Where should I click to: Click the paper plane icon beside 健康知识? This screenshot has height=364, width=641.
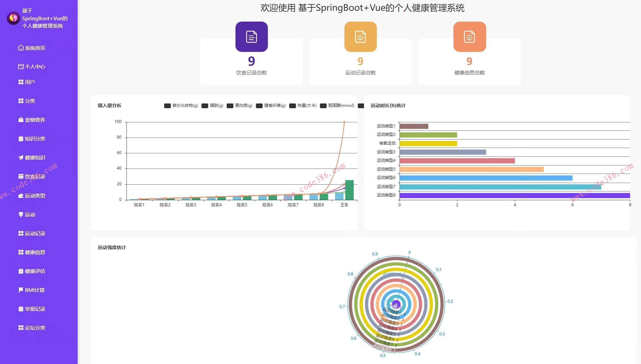pos(21,157)
